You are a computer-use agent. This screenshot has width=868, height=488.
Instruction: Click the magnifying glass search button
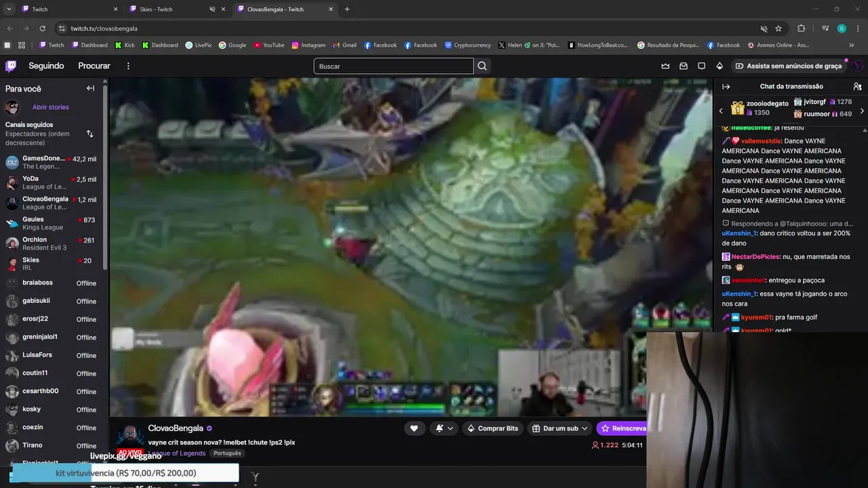pyautogui.click(x=482, y=66)
